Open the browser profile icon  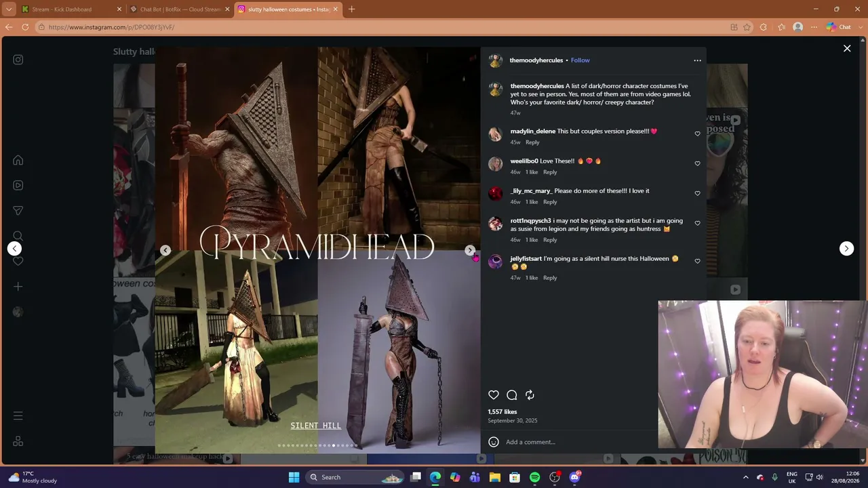798,27
